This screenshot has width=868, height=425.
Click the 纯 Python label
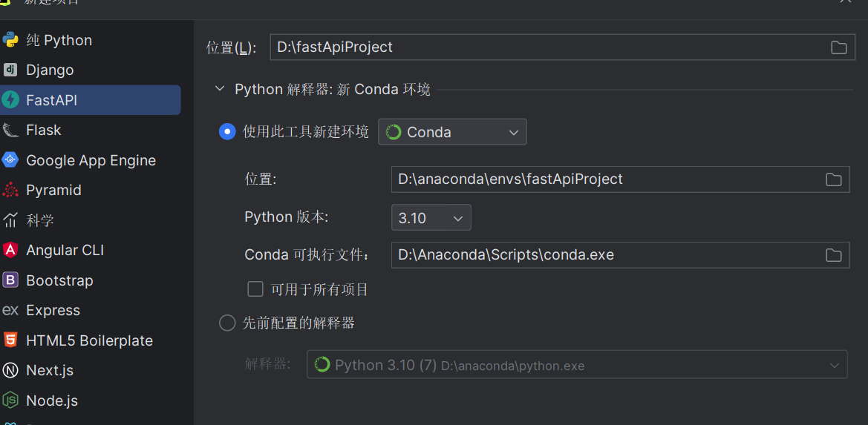59,40
